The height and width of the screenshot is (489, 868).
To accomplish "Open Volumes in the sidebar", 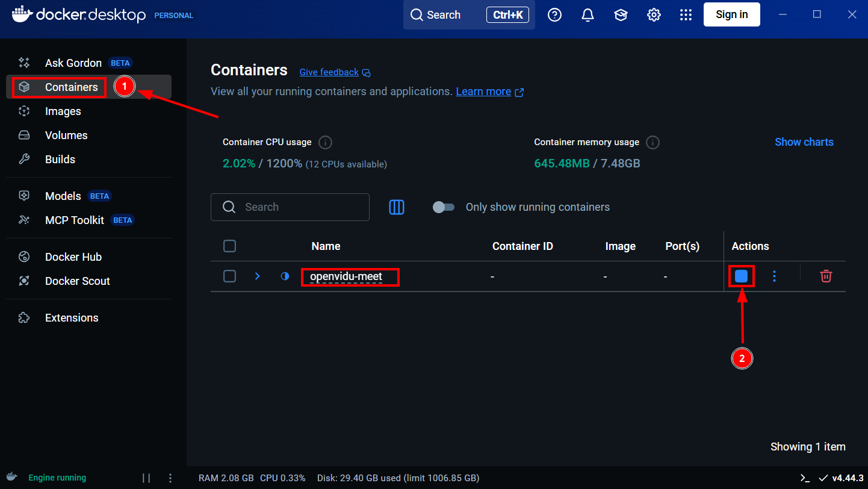I will [66, 135].
